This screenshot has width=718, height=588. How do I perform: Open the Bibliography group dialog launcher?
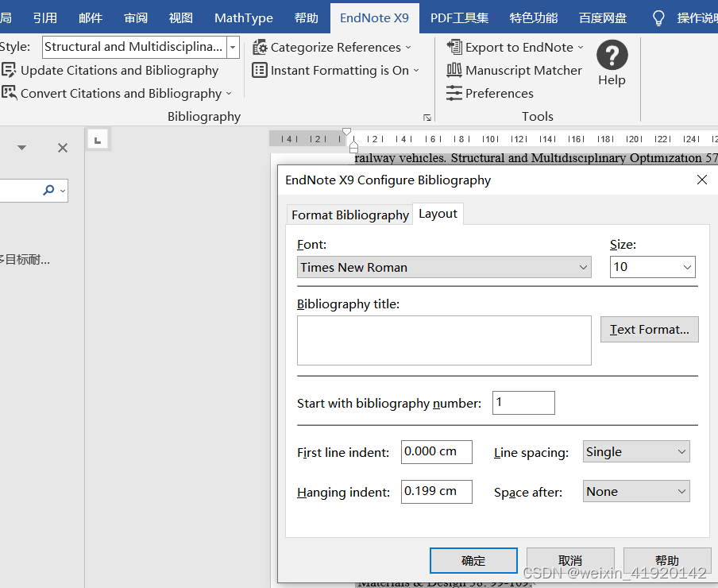427,118
